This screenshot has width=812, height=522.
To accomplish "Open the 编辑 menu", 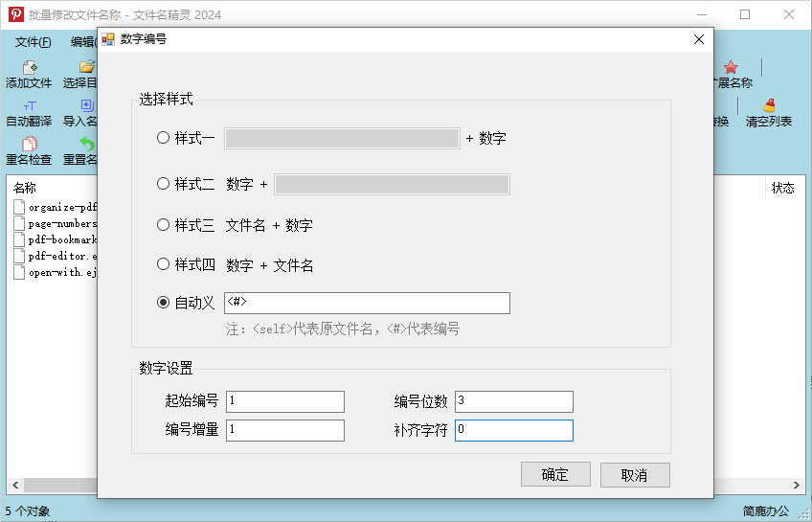I will 83,42.
